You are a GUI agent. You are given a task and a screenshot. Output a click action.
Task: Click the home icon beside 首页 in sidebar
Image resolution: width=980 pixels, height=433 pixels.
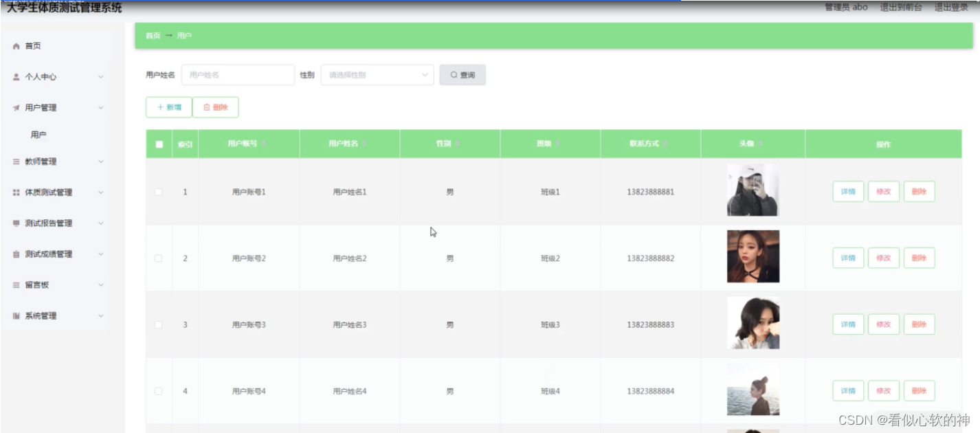coord(16,46)
